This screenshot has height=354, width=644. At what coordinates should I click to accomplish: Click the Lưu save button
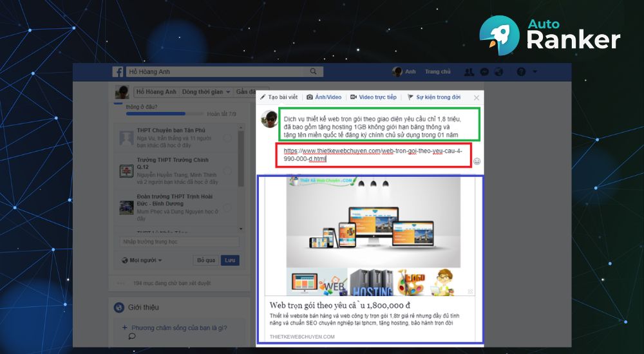point(230,261)
